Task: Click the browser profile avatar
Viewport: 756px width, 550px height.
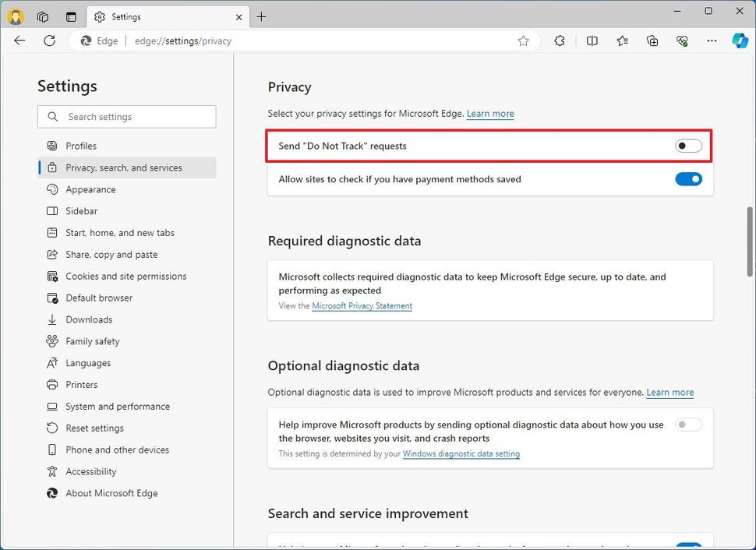Action: (x=15, y=16)
